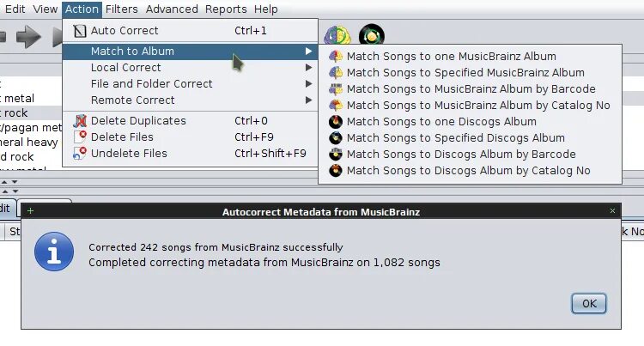This screenshot has height=346, width=644.
Task: Click the blue info icon in the dialog
Action: point(53,253)
